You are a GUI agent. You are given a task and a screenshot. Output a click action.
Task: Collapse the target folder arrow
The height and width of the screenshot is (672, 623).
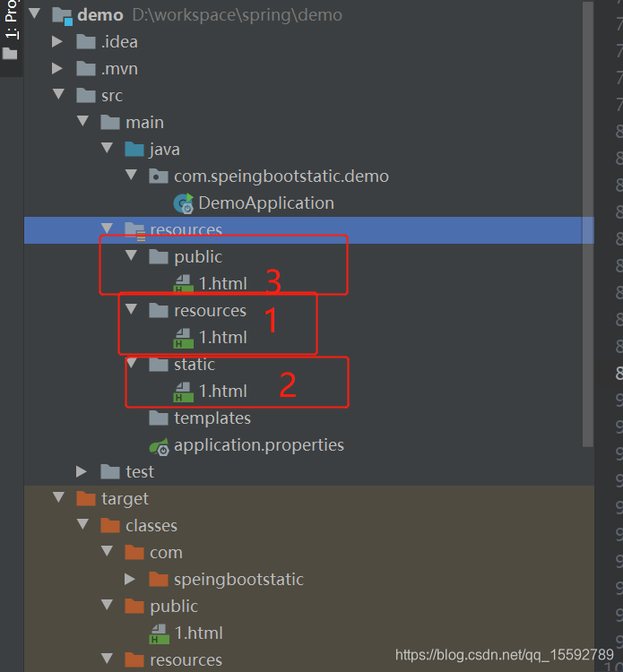[58, 497]
